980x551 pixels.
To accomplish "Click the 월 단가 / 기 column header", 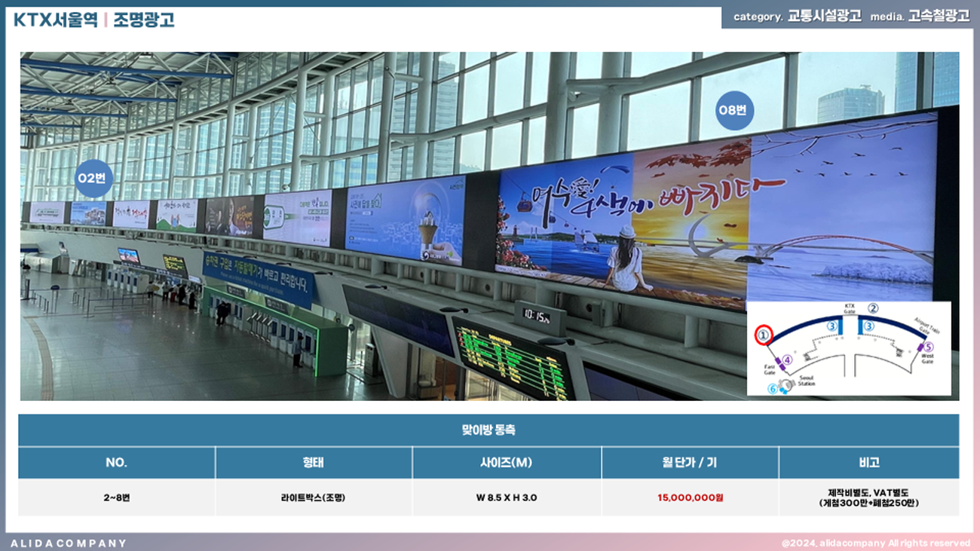I will coord(690,463).
